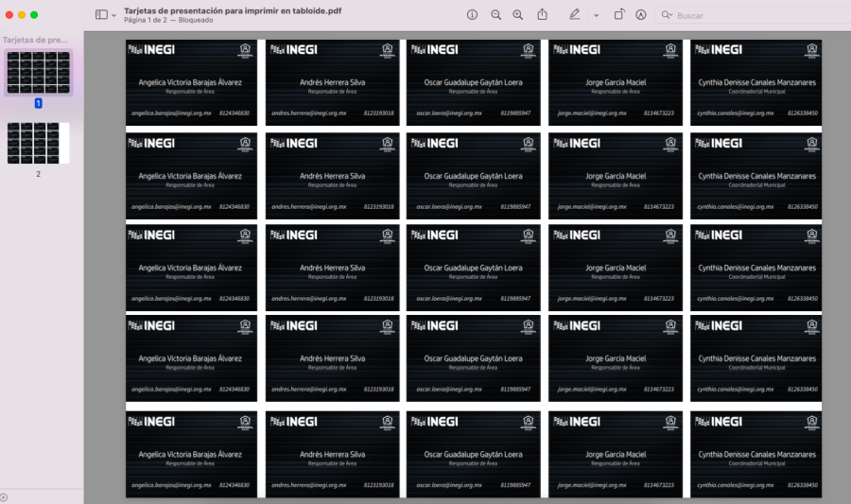Open the search magnifier options menu
Image resolution: width=851 pixels, height=504 pixels.
668,15
